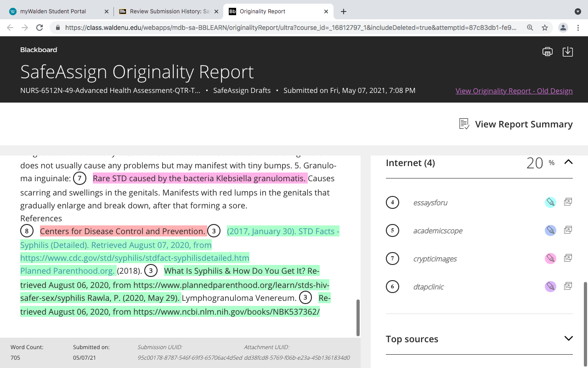The image size is (588, 368).
Task: Open academicscope source in new window
Action: point(568,230)
